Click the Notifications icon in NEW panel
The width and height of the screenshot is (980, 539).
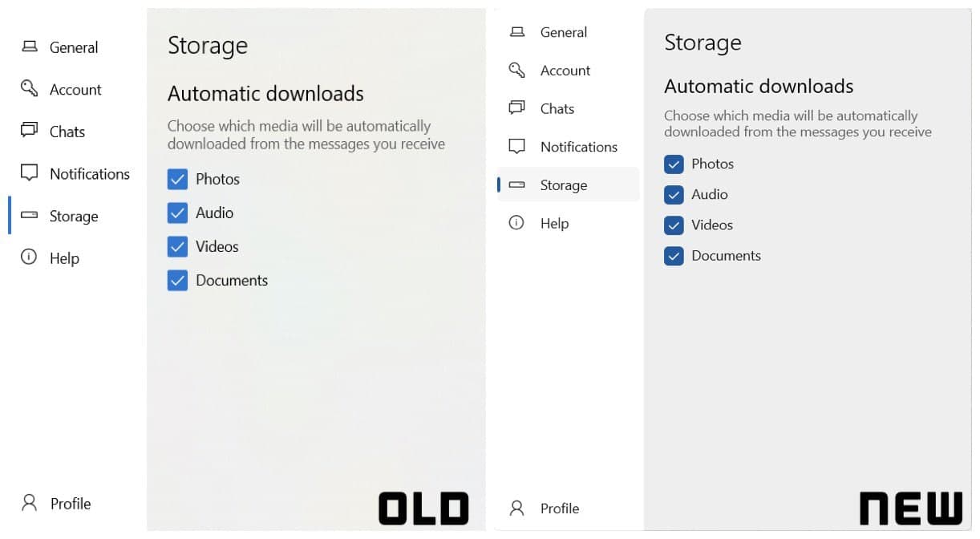tap(517, 147)
